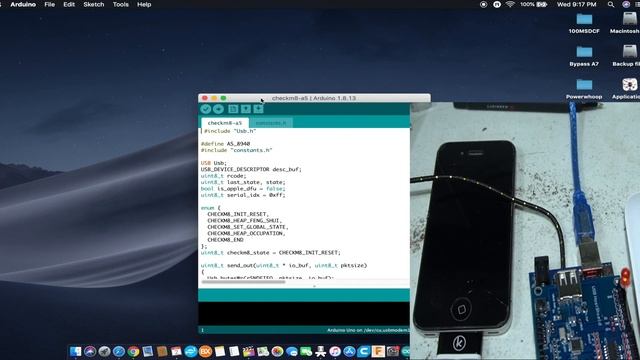Open Siri from the Dock
640x360 pixels.
pyautogui.click(x=90, y=351)
